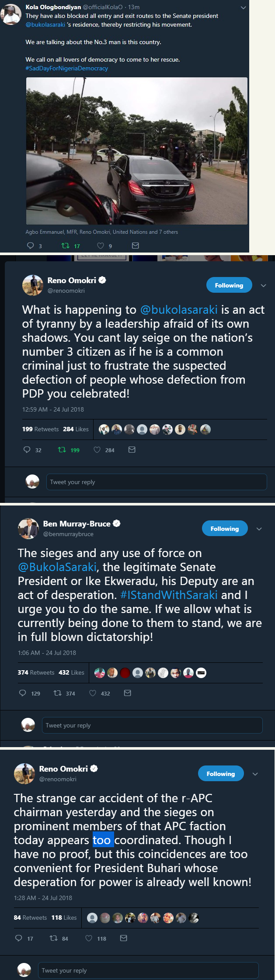Open the #IStandWithSaraki hashtag link

click(x=169, y=595)
